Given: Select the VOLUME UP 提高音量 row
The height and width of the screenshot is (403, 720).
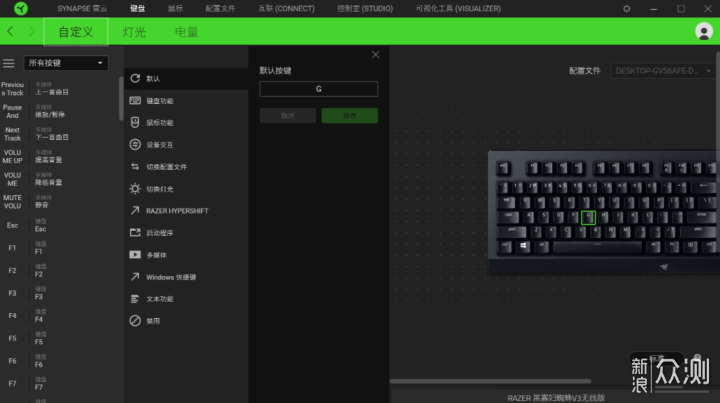Looking at the screenshot, I should [x=60, y=156].
